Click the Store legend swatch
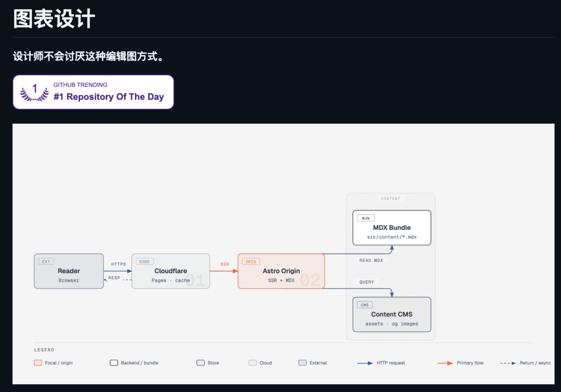Screen dimensions: 561x392 pos(201,363)
